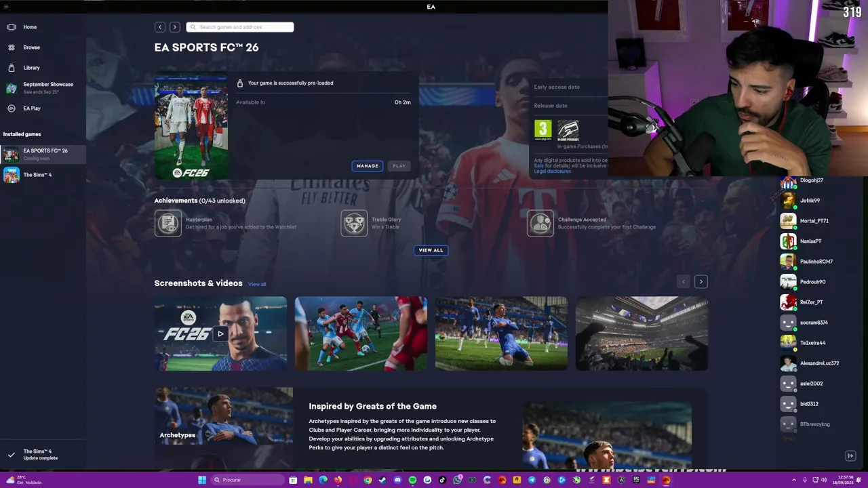
Task: Click the pre-loaded lock icon
Action: coord(239,83)
